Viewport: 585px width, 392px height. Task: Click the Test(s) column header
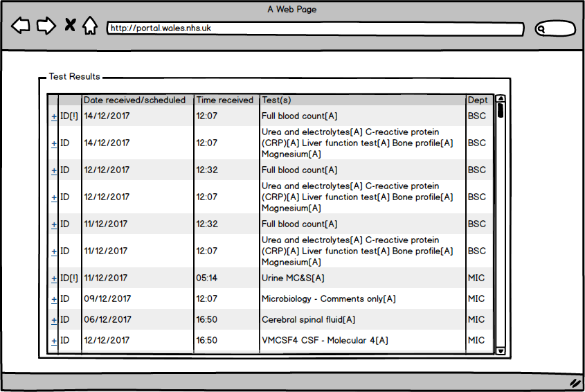click(x=276, y=100)
